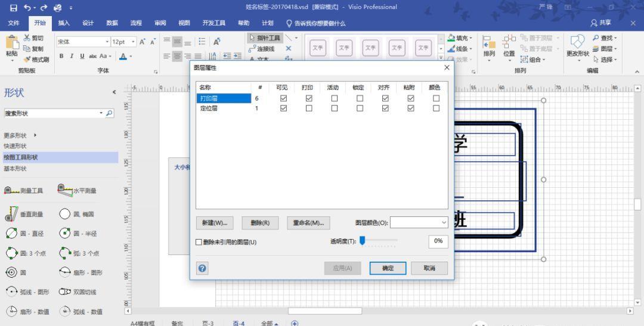This screenshot has height=326, width=644.
Task: Open the 插入 ribbon tab
Action: 64,23
